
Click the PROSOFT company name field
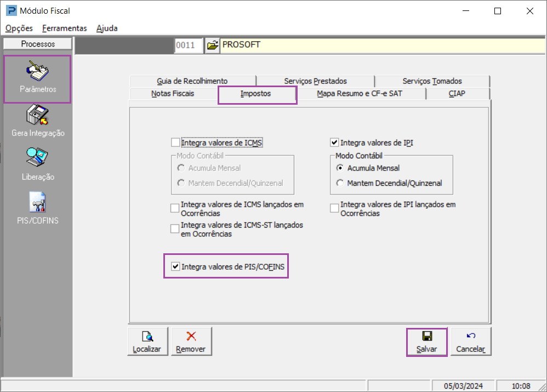click(383, 46)
